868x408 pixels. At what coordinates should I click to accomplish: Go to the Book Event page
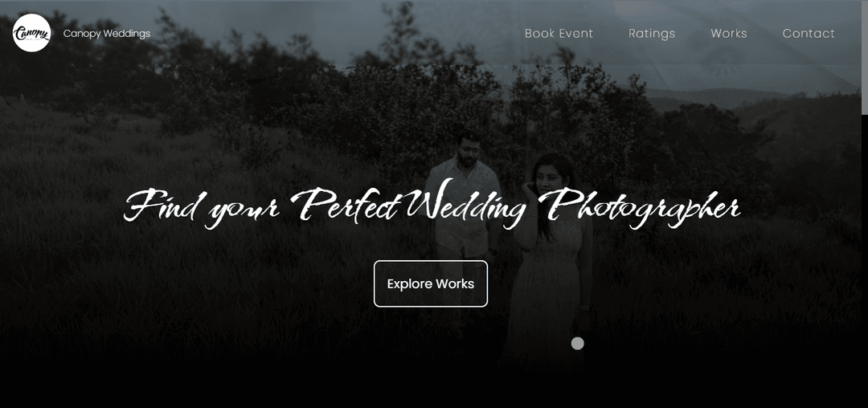[x=559, y=34]
